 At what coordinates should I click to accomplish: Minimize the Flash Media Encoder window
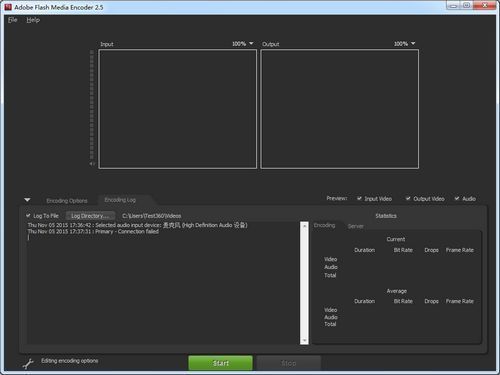(453, 5)
